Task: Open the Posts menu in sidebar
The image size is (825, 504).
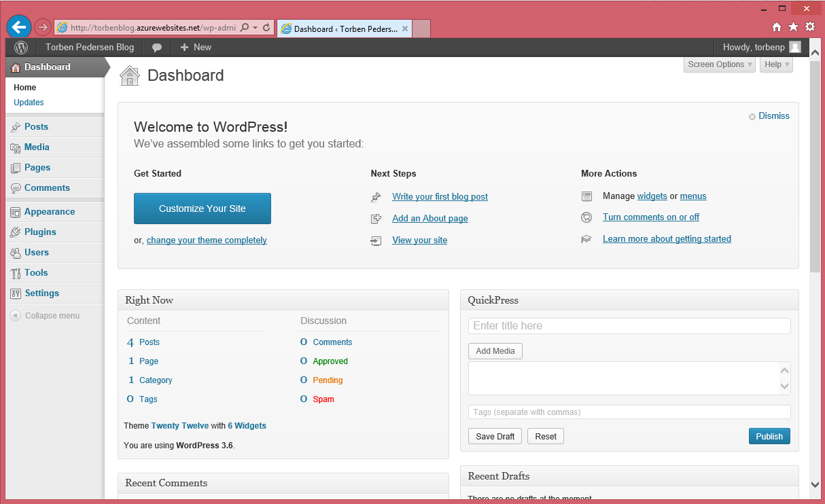Action: tap(36, 127)
